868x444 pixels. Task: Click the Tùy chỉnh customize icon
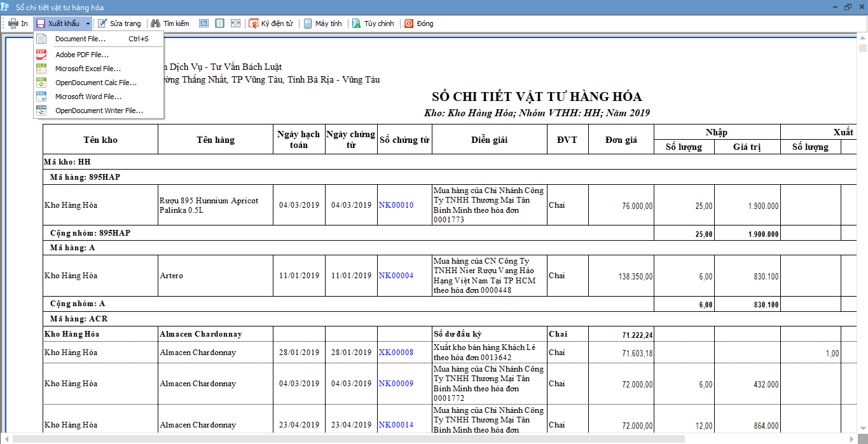357,24
